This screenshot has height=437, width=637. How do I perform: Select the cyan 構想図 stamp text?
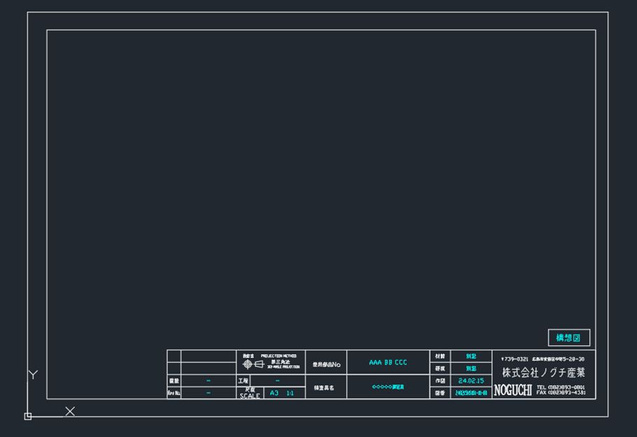tap(568, 337)
